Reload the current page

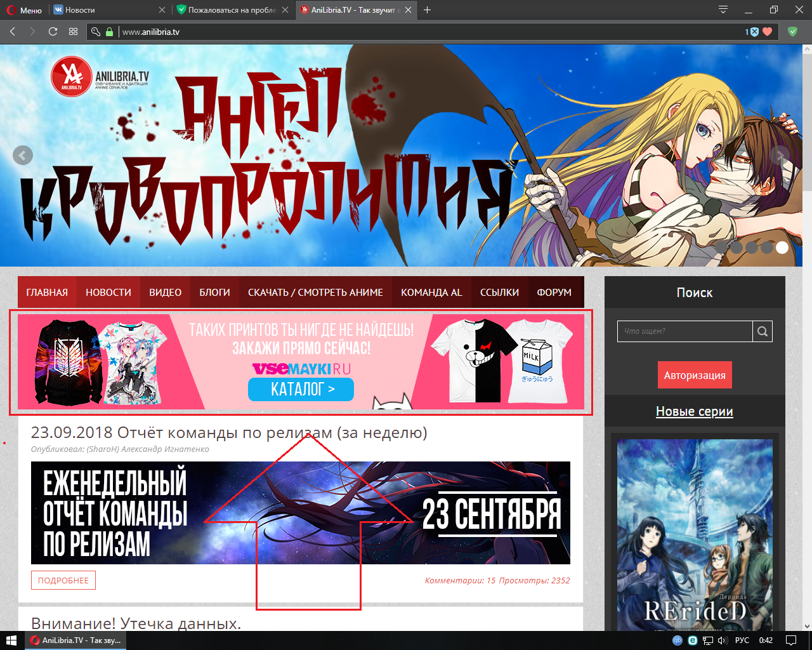(53, 30)
